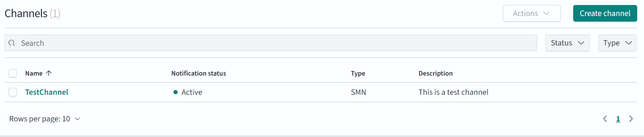The width and height of the screenshot is (644, 137).
Task: Click the search magnifier icon
Action: point(12,43)
